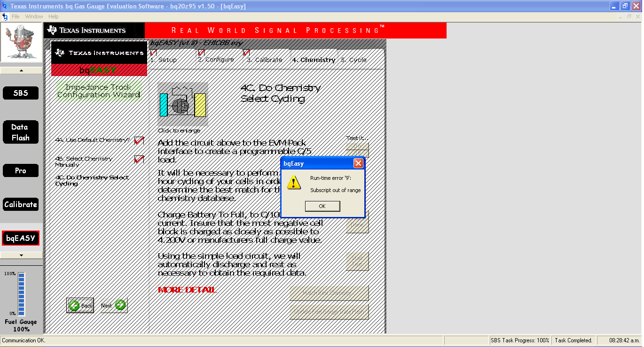
Task: Click the battery mascot image
Action: click(21, 43)
